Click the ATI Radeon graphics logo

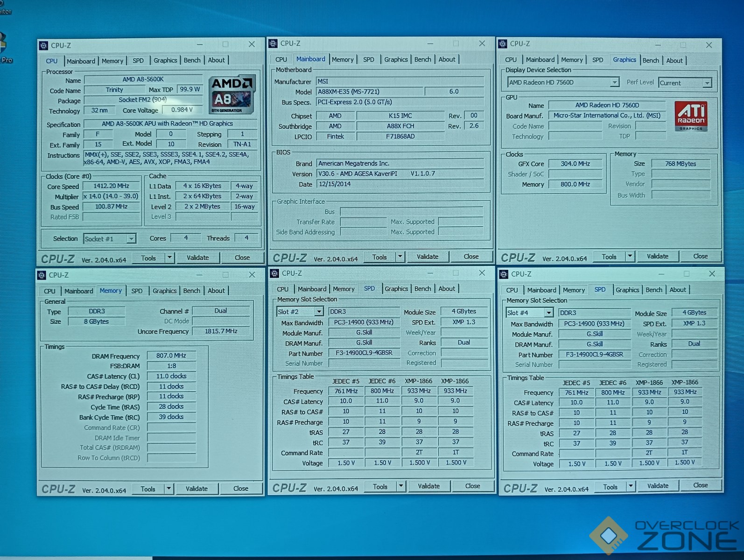point(691,116)
